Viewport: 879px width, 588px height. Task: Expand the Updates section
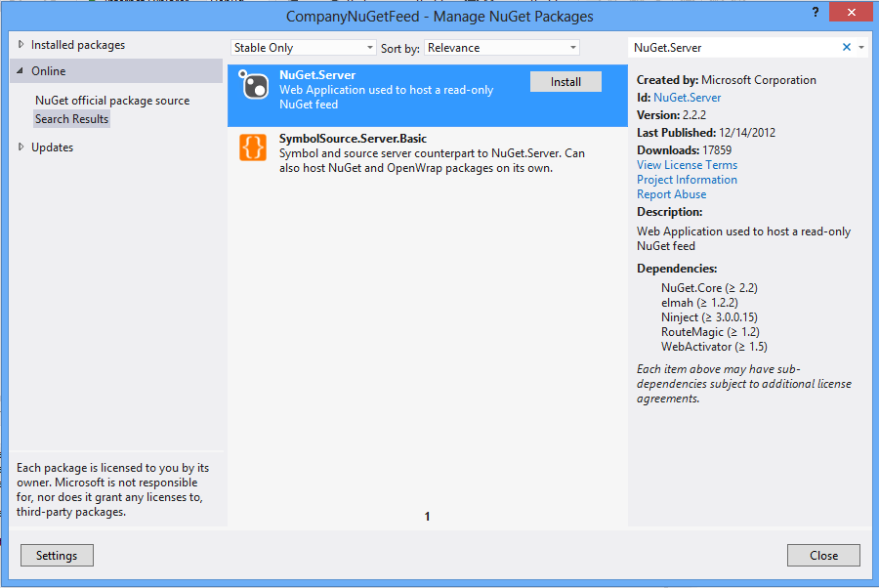point(21,147)
